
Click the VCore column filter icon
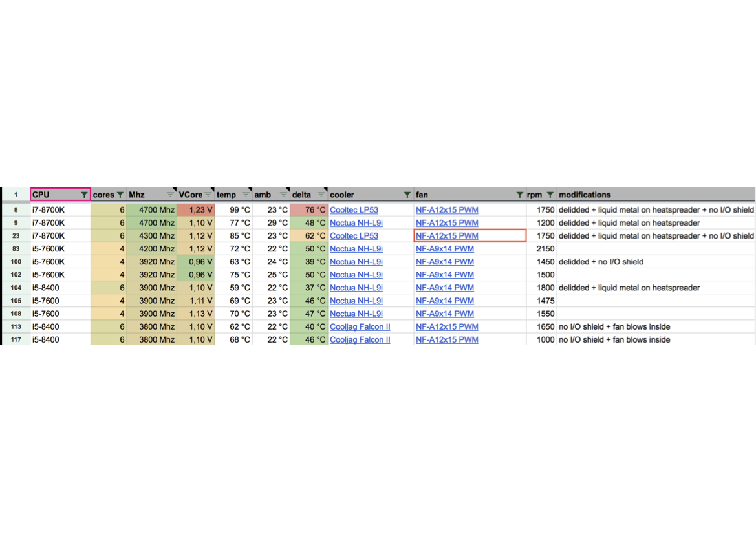[208, 195]
